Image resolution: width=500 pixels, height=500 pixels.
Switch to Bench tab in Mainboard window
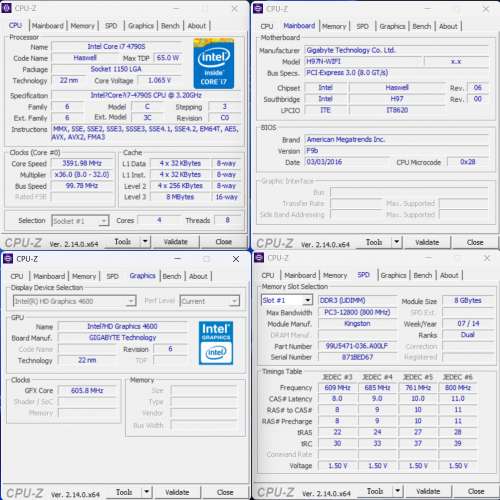(422, 26)
